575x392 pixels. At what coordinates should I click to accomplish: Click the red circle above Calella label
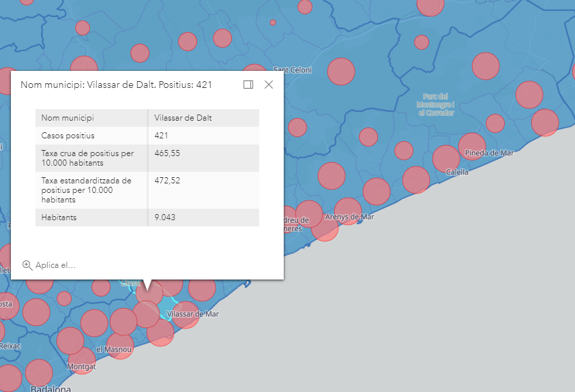click(446, 159)
